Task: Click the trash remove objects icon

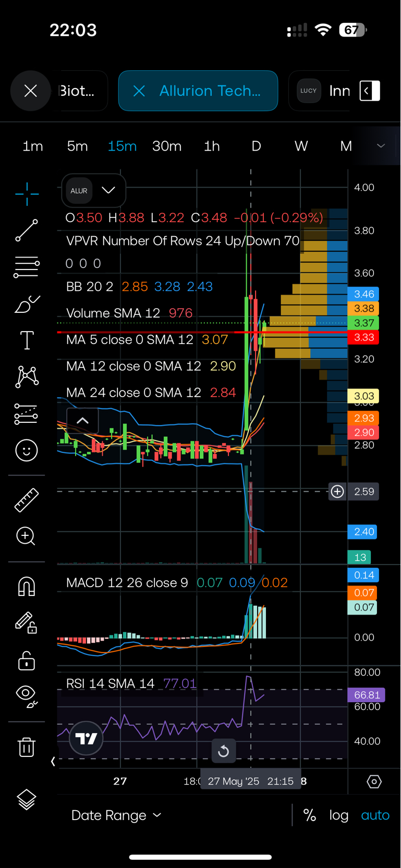Action: coord(27,747)
